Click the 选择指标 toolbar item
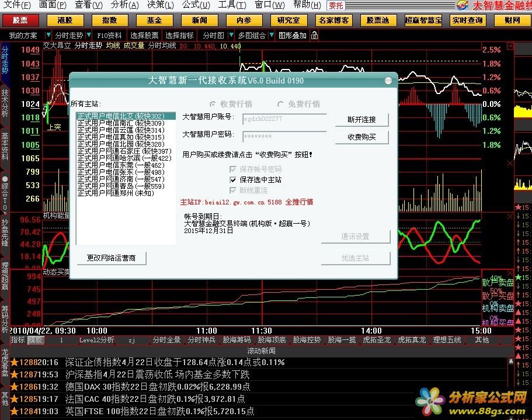The width and height of the screenshot is (532, 420). 179,35
